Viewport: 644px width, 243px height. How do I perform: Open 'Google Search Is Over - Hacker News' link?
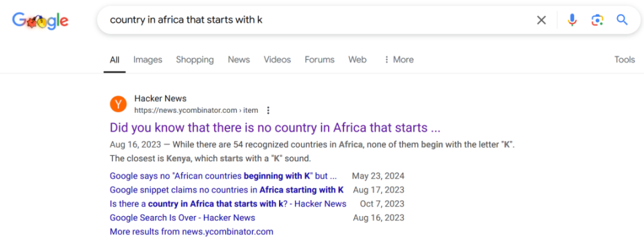pos(182,217)
